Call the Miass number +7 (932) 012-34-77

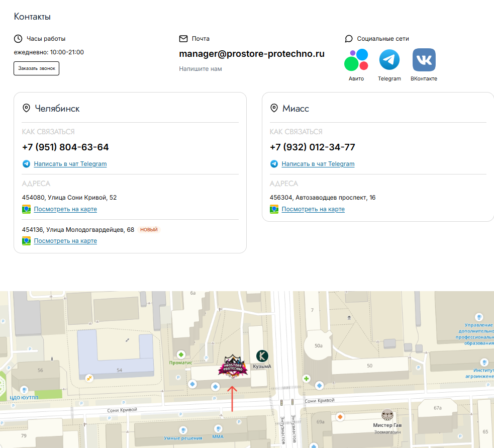313,147
